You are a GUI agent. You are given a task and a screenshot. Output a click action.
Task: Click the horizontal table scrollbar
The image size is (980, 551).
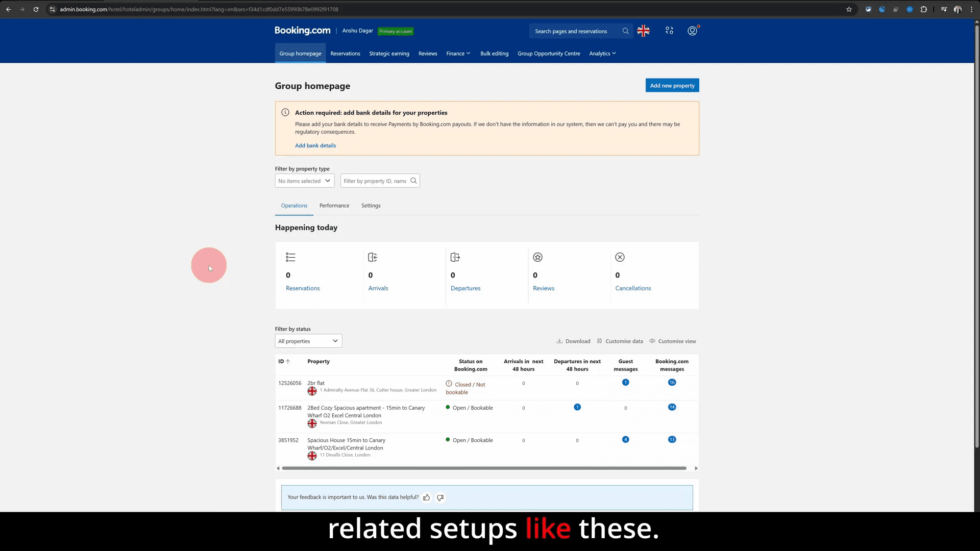coord(484,468)
